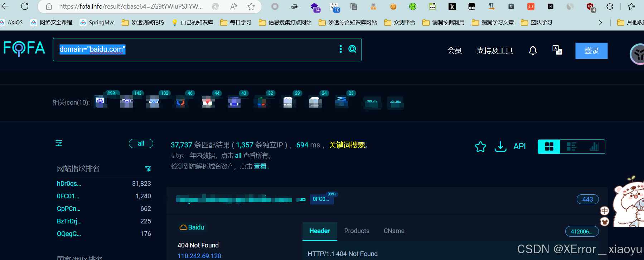This screenshot has width=644, height=260.
Task: Open IP address 110.242.69.120
Action: (199, 256)
